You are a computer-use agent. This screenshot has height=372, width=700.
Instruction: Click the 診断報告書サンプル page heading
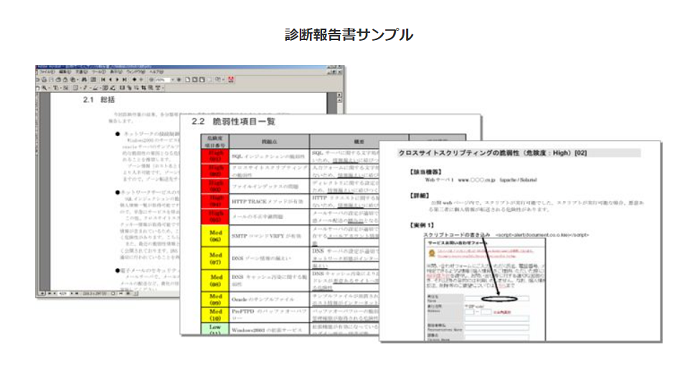coord(349,34)
